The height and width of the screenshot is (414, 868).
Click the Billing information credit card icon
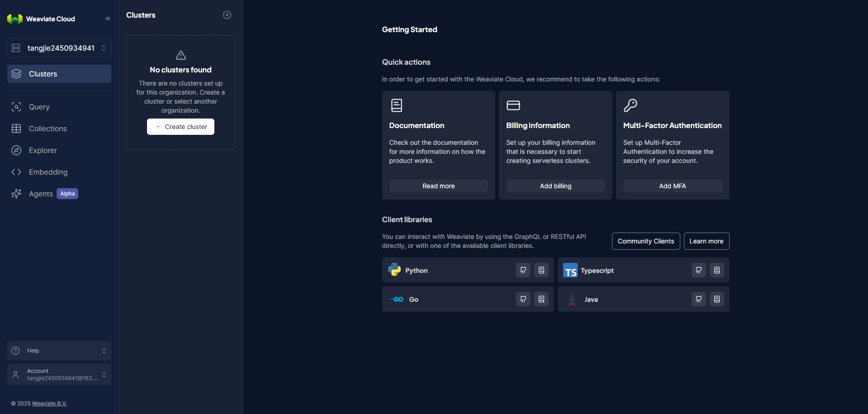[x=513, y=105]
